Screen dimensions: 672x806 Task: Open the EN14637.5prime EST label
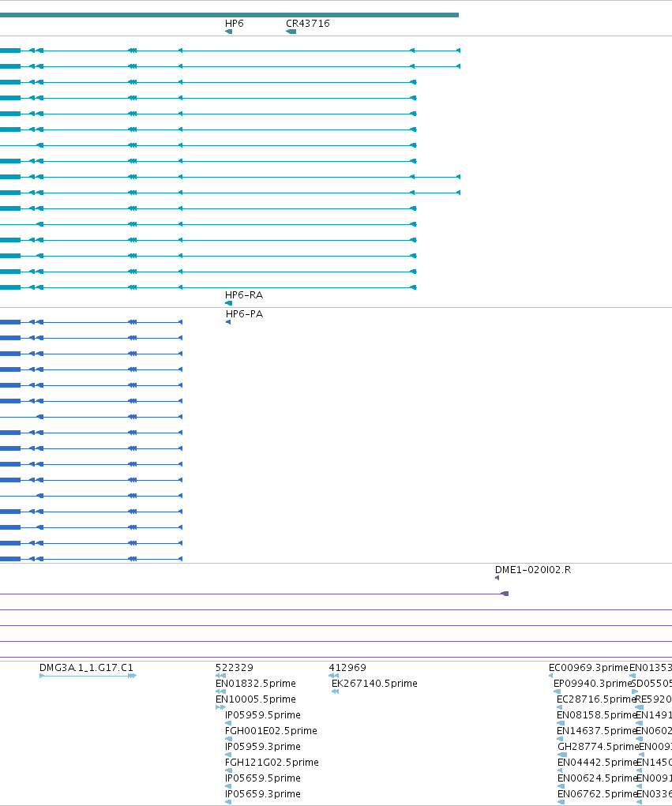pyautogui.click(x=597, y=731)
